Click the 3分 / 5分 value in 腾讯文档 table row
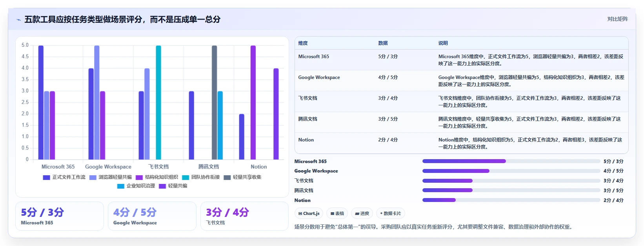The image size is (644, 246). point(388,119)
